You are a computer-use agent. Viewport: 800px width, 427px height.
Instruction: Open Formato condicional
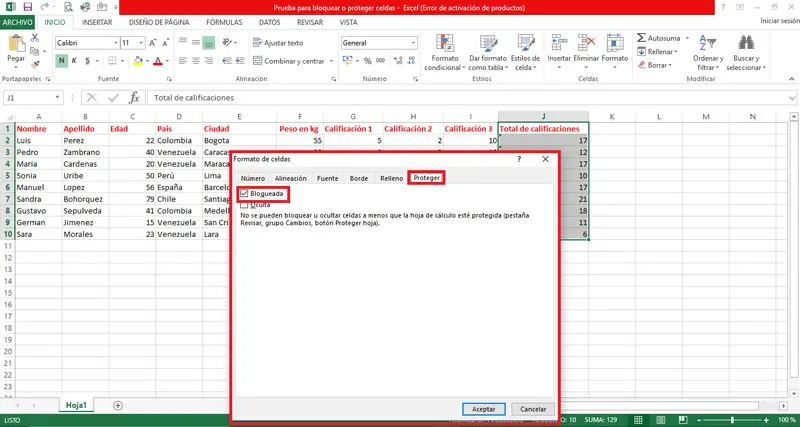click(x=445, y=53)
